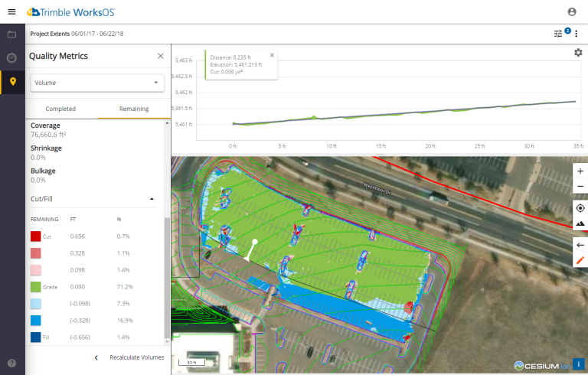Viewport: 588px width, 375px height.
Task: Open the folder icon in left sidebar
Action: pyautogui.click(x=11, y=34)
